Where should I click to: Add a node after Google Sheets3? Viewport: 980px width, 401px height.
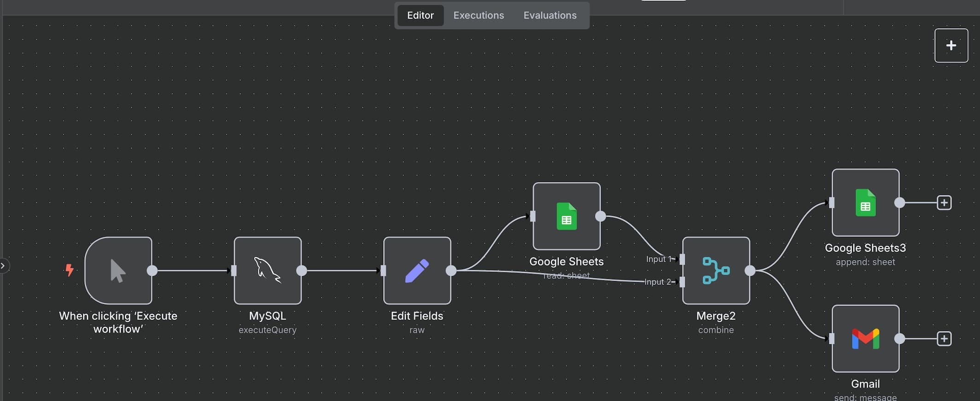944,203
